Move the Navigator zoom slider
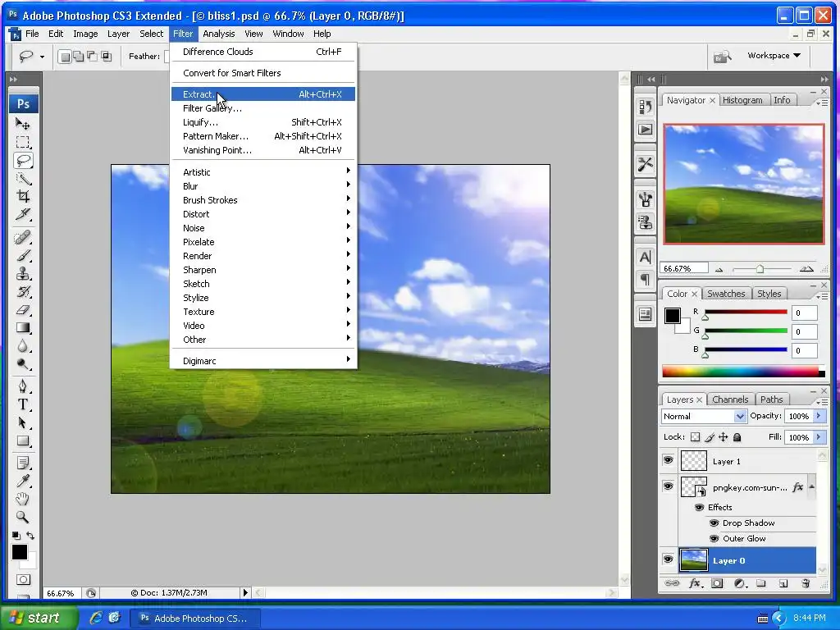The width and height of the screenshot is (840, 630). pos(760,269)
